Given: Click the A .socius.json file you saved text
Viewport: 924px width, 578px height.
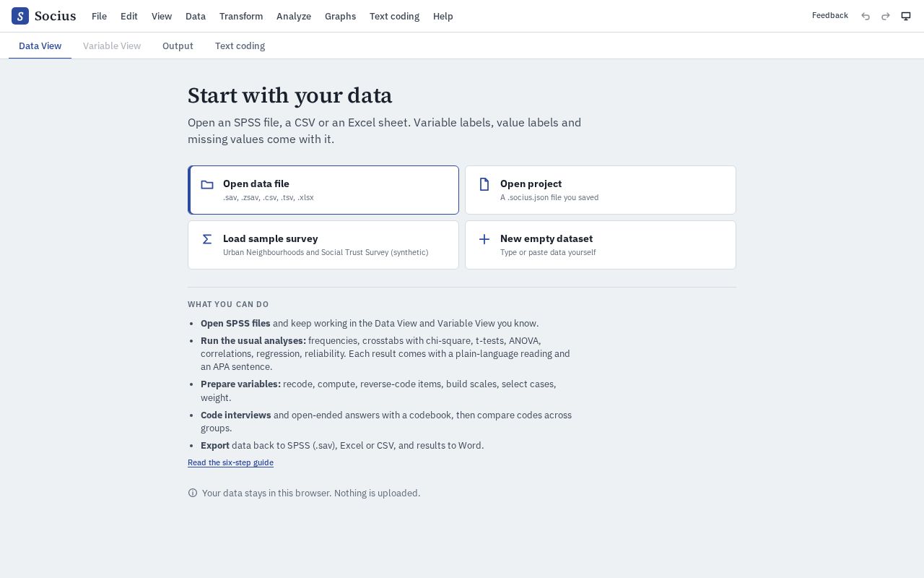Looking at the screenshot, I should pyautogui.click(x=549, y=197).
